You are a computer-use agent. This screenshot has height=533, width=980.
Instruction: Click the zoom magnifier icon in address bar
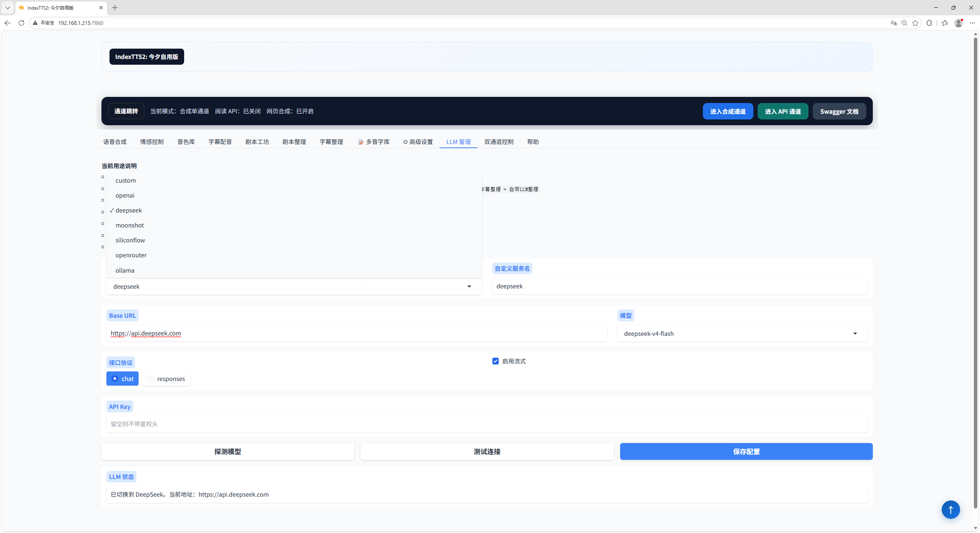[x=905, y=23]
